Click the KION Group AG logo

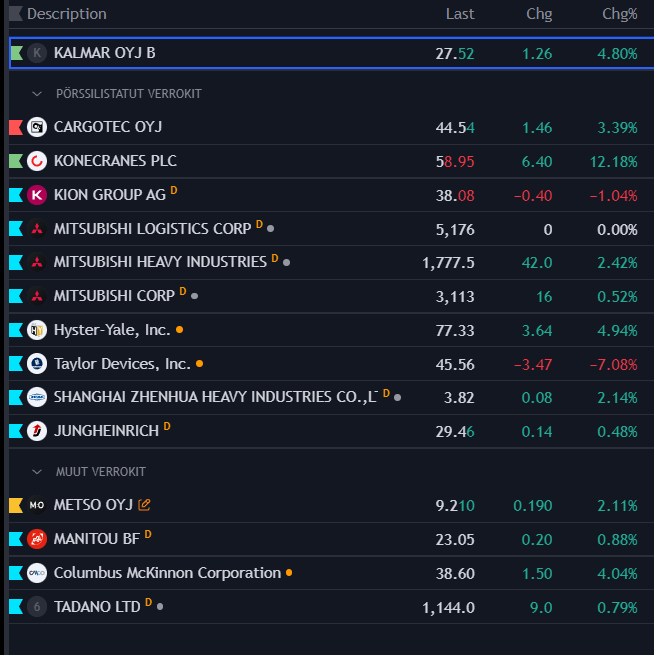coord(37,195)
